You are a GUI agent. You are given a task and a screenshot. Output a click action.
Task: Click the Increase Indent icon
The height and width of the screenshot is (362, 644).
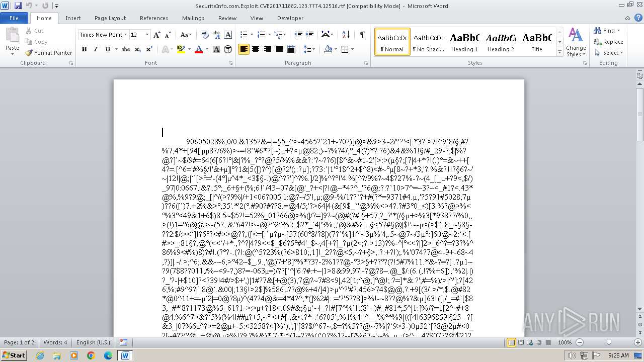coord(310,35)
